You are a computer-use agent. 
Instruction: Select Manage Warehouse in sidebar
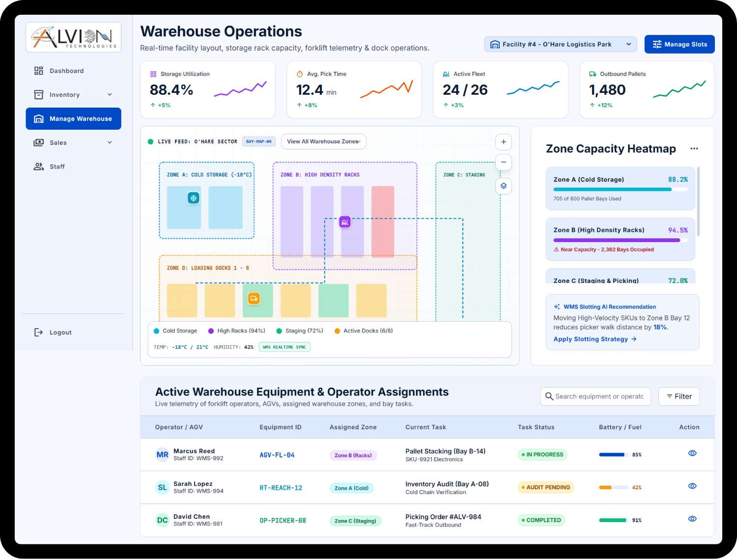click(74, 119)
